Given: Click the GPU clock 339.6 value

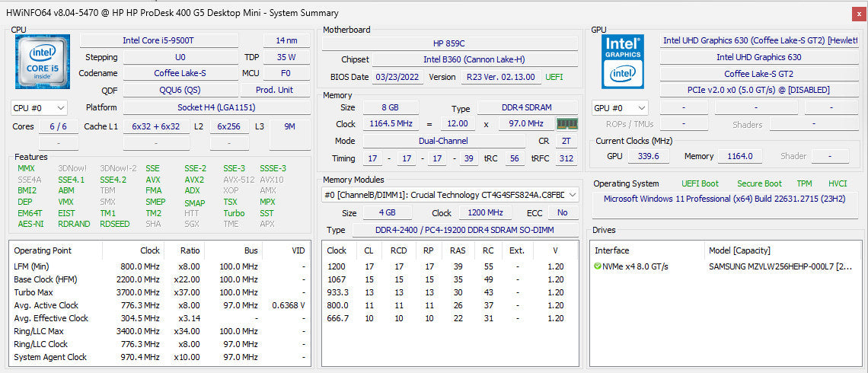Looking at the screenshot, I should 648,157.
